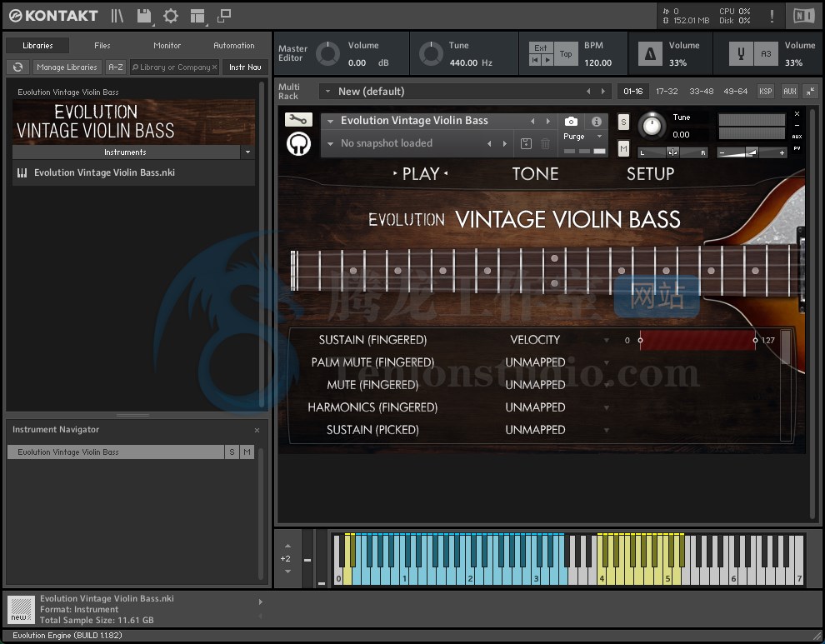Toggle the KSP button
The image size is (825, 644).
coord(766,91)
